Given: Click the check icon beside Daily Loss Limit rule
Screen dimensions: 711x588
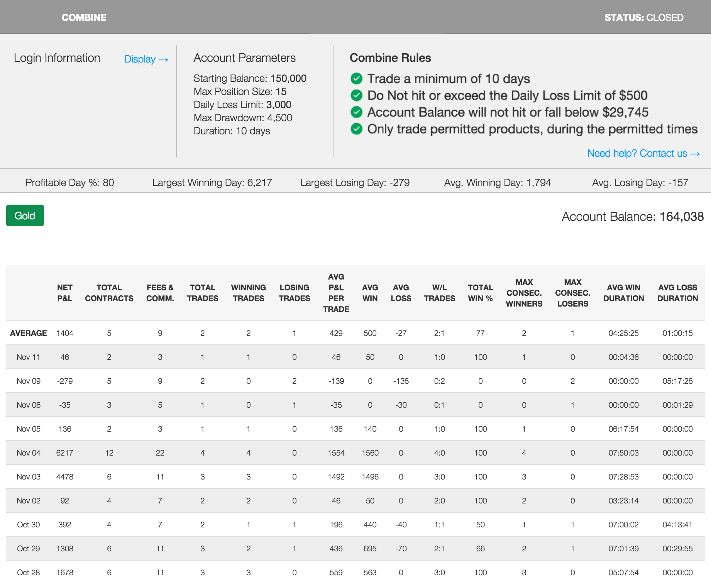Looking at the screenshot, I should 356,95.
